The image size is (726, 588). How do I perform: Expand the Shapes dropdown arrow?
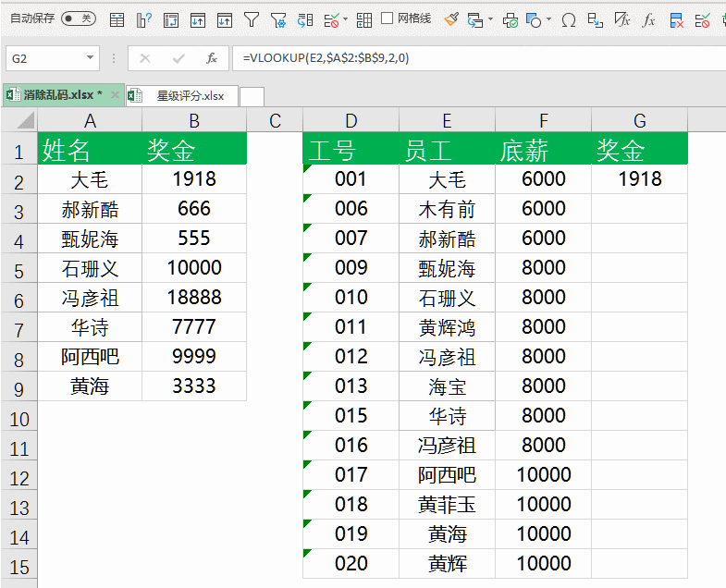tap(548, 19)
